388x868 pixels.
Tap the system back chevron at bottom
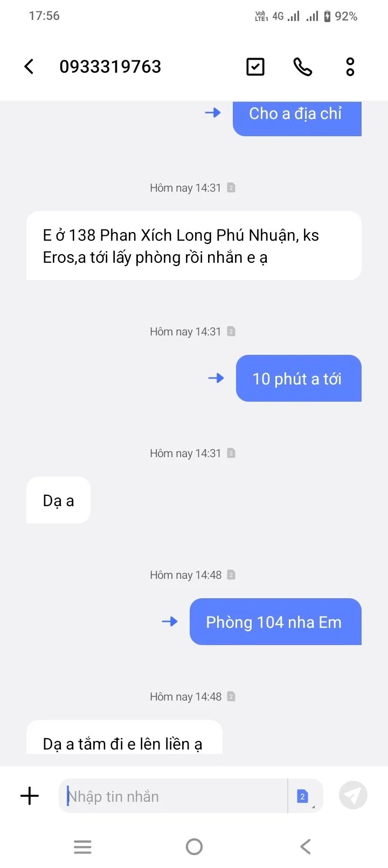coord(306,847)
